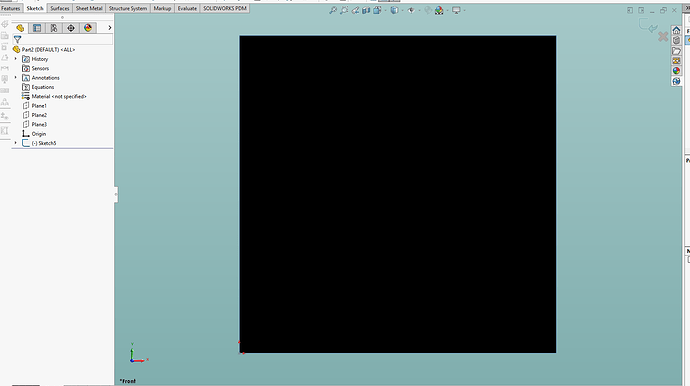Select (-) Sketch5 in the tree

[x=39, y=143]
